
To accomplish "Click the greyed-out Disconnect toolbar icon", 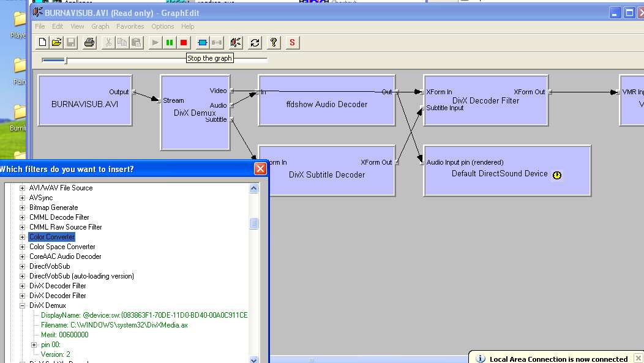I will [217, 42].
